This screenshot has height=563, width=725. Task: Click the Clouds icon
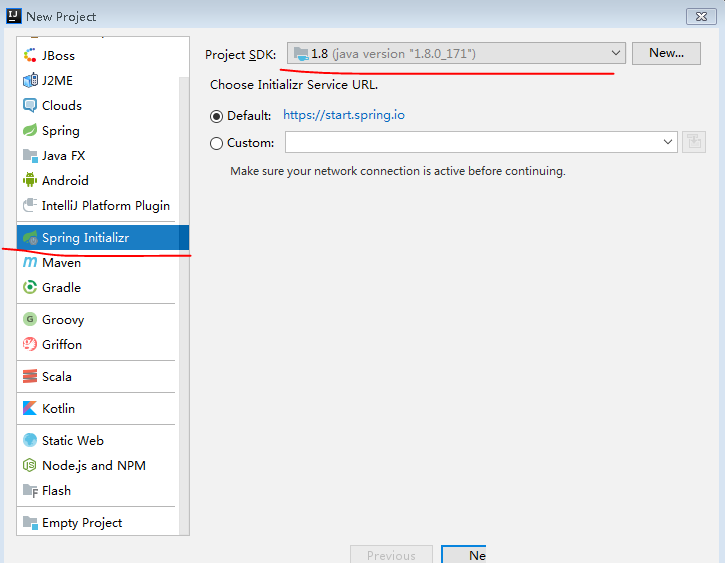click(30, 106)
